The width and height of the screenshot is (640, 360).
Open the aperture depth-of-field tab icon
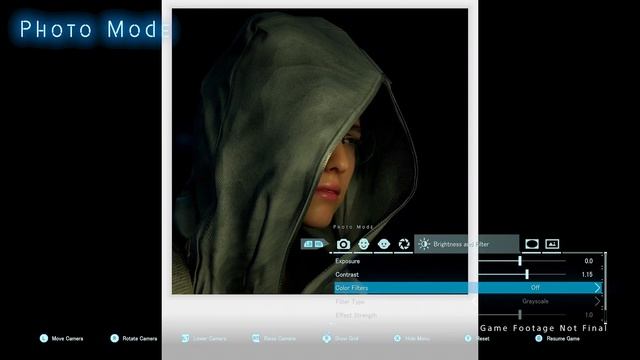tap(404, 244)
